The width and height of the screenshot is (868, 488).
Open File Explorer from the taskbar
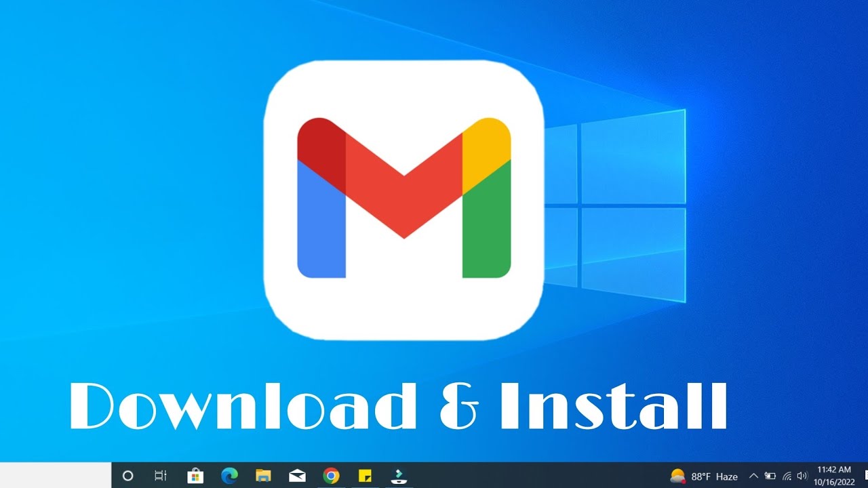263,476
